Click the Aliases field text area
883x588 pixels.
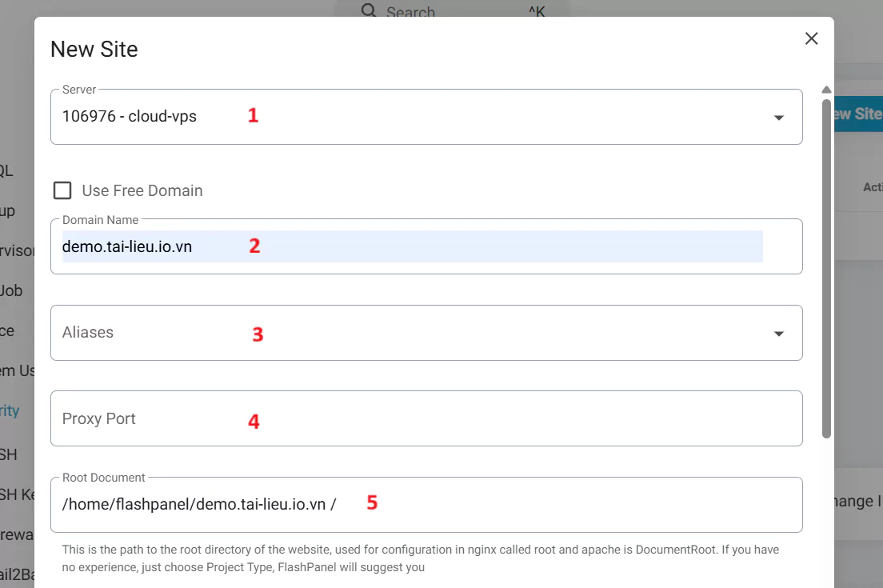coord(400,333)
